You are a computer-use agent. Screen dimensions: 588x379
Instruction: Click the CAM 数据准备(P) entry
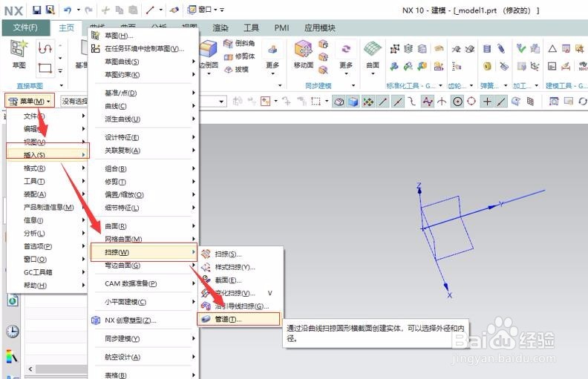coord(143,283)
